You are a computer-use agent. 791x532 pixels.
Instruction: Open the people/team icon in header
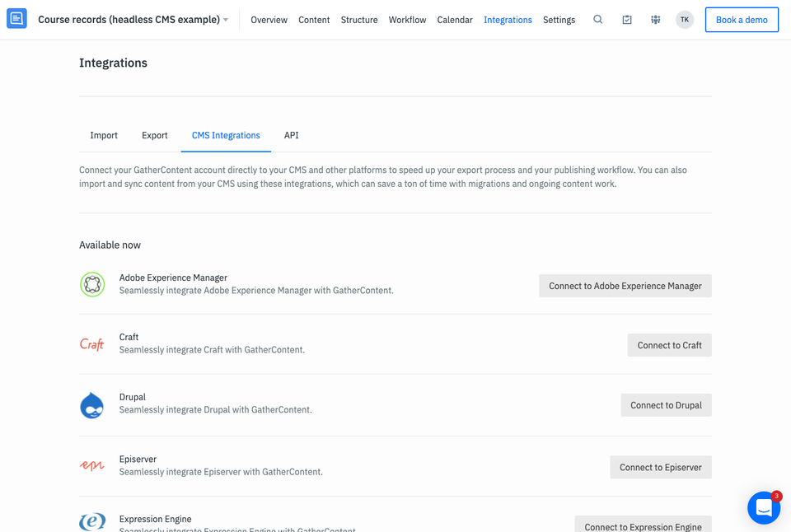pos(655,20)
